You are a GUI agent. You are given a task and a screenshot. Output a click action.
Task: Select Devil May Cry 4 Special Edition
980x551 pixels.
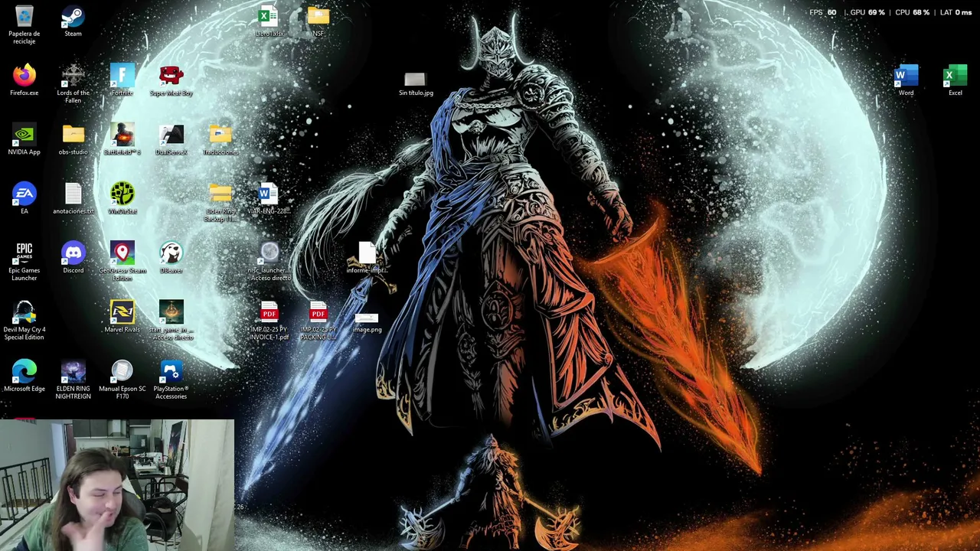(24, 321)
